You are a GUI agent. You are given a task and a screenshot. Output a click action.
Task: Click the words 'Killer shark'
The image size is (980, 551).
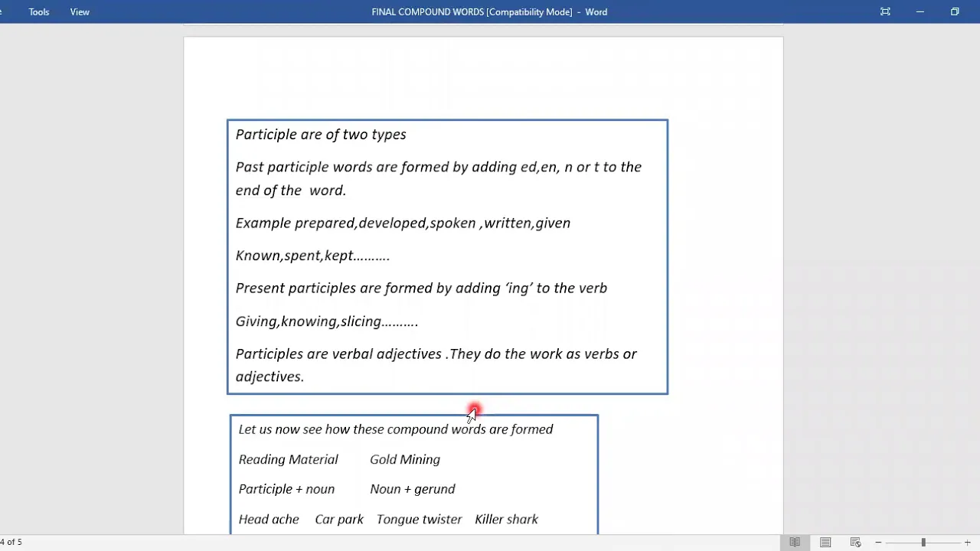[506, 519]
